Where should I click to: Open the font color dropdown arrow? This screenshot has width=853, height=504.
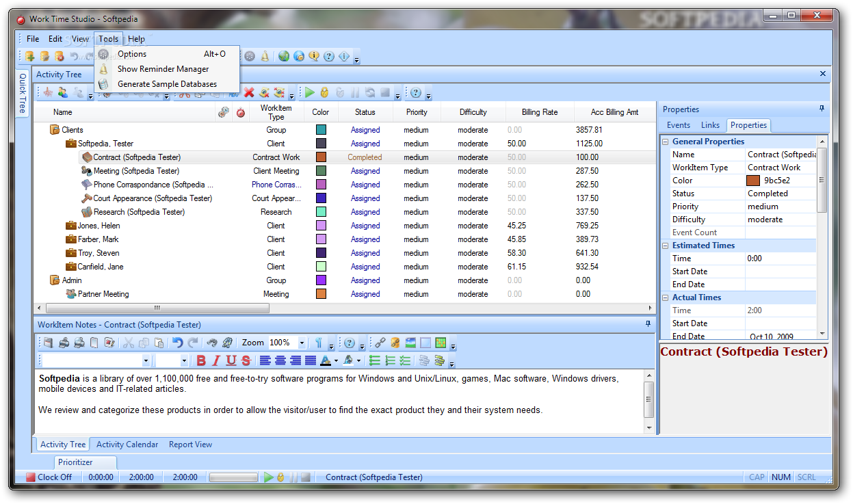(336, 360)
